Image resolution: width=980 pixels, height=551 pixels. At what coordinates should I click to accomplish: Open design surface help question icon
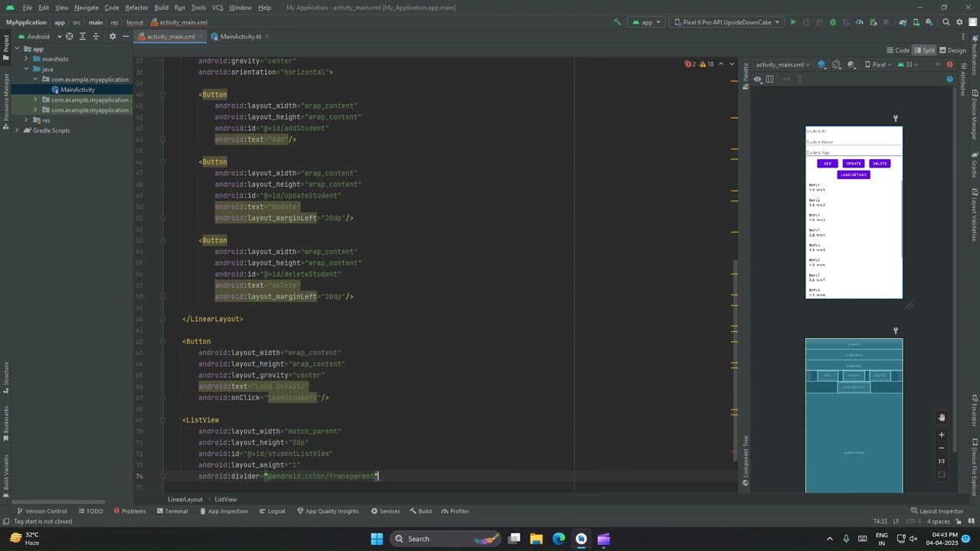click(949, 79)
